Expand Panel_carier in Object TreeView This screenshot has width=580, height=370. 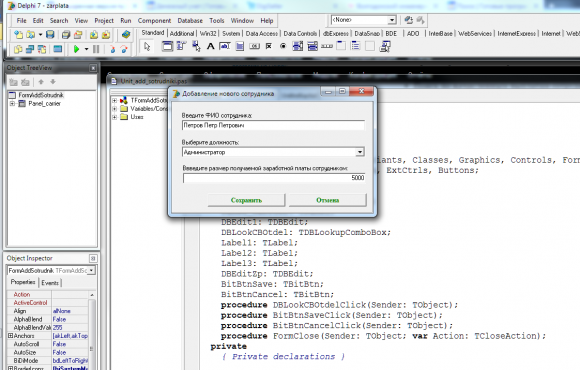12,104
